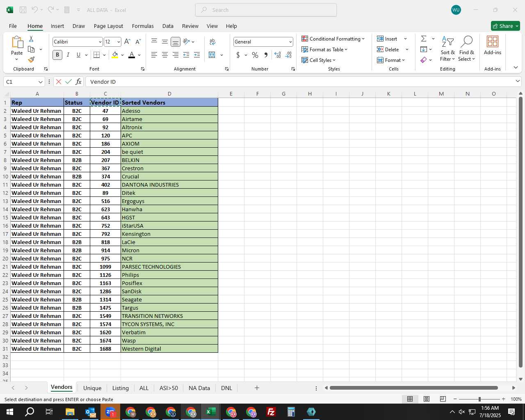Click the Clear eraser icon
The height and width of the screenshot is (420, 525).
[424, 60]
